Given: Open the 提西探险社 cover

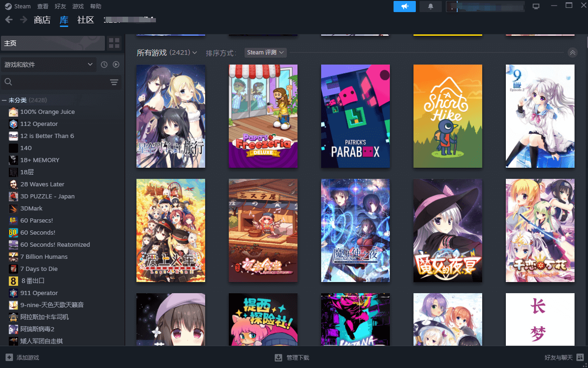Looking at the screenshot, I should pyautogui.click(x=263, y=319).
